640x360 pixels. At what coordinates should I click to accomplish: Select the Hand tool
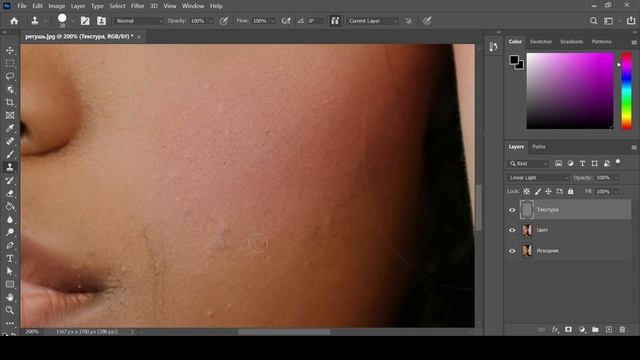[10, 297]
